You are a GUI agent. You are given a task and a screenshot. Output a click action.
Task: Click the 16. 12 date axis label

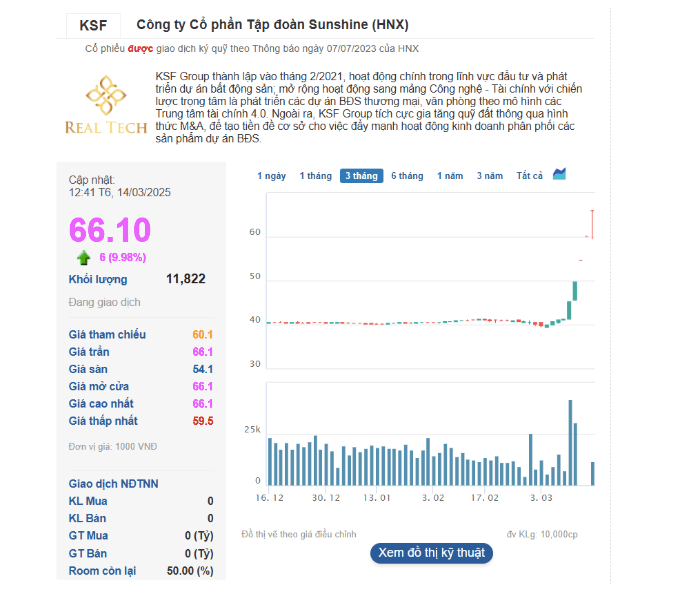point(269,498)
